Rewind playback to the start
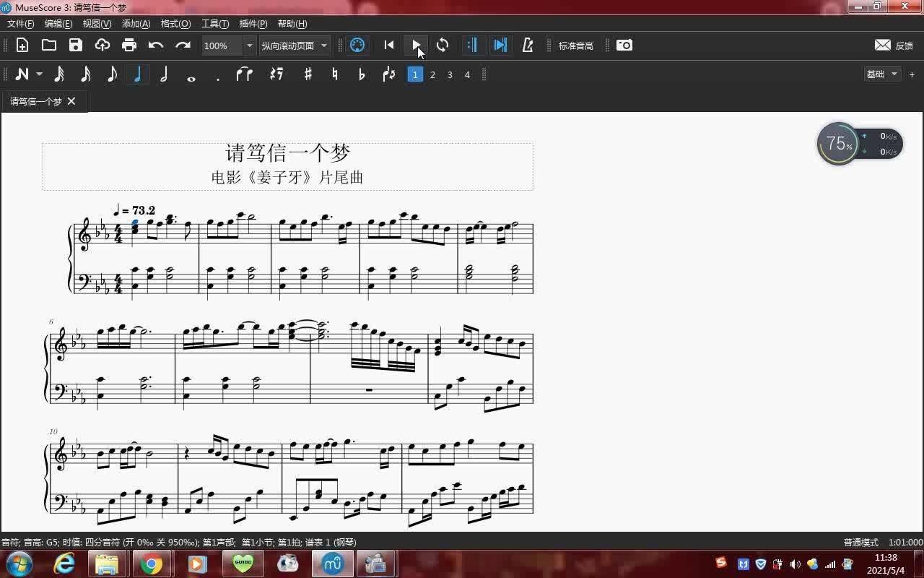 pyautogui.click(x=389, y=46)
